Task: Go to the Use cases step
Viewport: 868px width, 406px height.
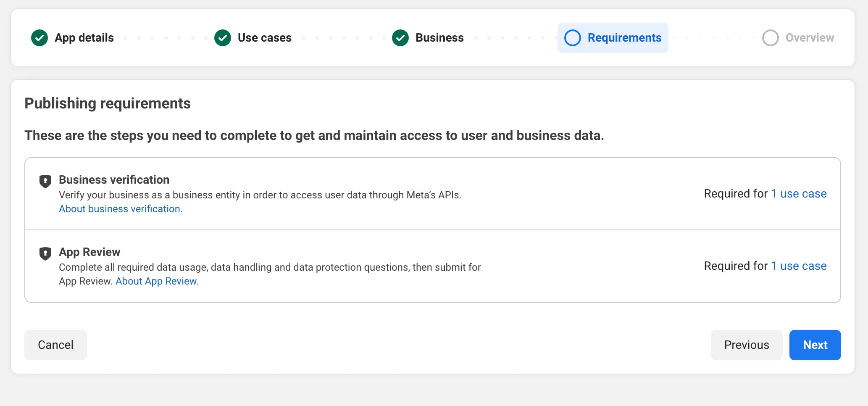Action: 253,38
